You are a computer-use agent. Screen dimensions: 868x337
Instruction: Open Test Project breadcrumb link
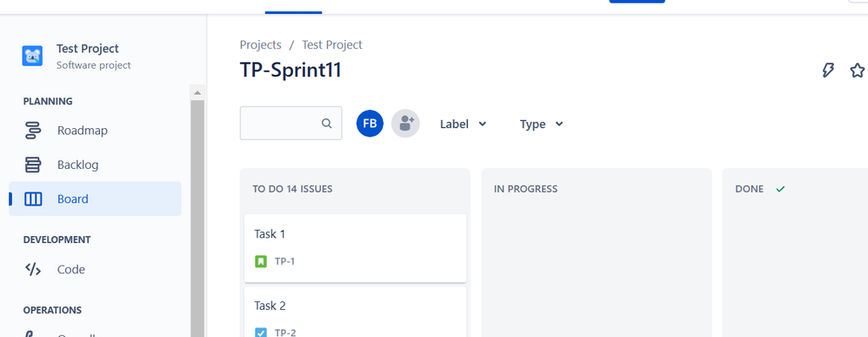point(332,45)
